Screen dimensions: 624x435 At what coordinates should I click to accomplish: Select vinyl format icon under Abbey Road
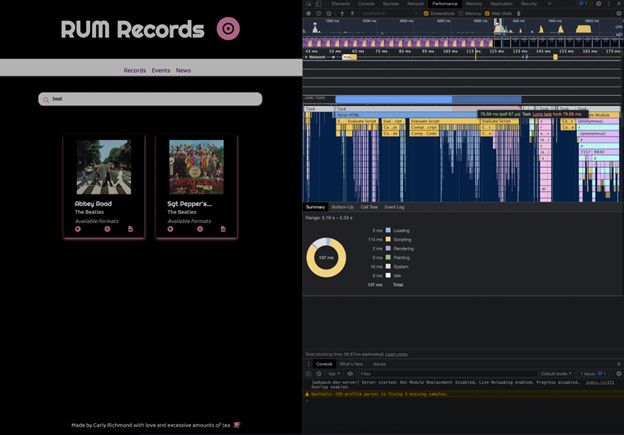77,229
